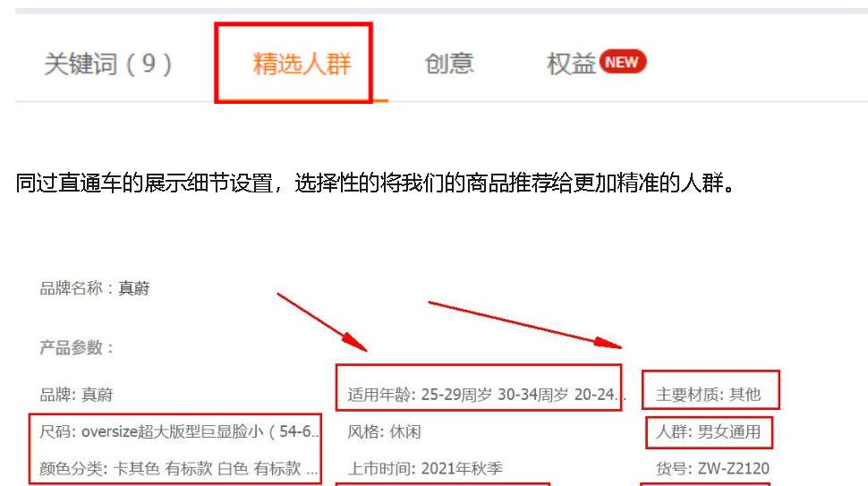Select the 适用年龄 25-29周岁 parameter
Screen dimensions: 868x486
(487, 395)
